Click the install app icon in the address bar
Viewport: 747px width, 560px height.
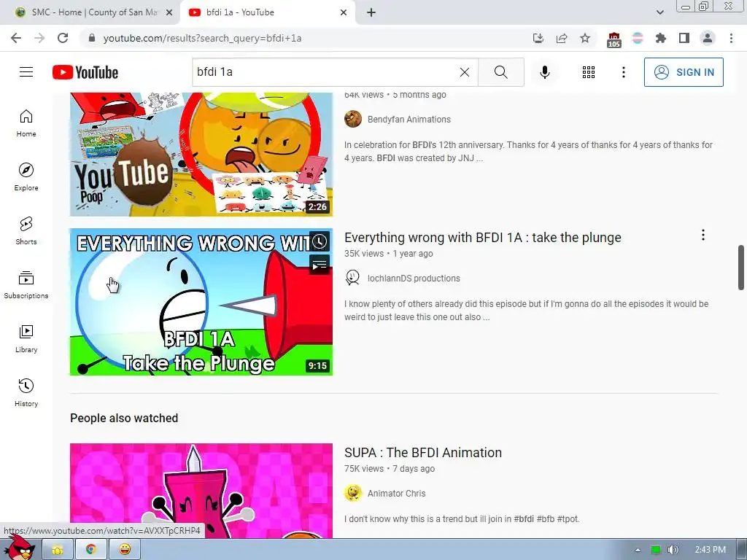pyautogui.click(x=538, y=38)
